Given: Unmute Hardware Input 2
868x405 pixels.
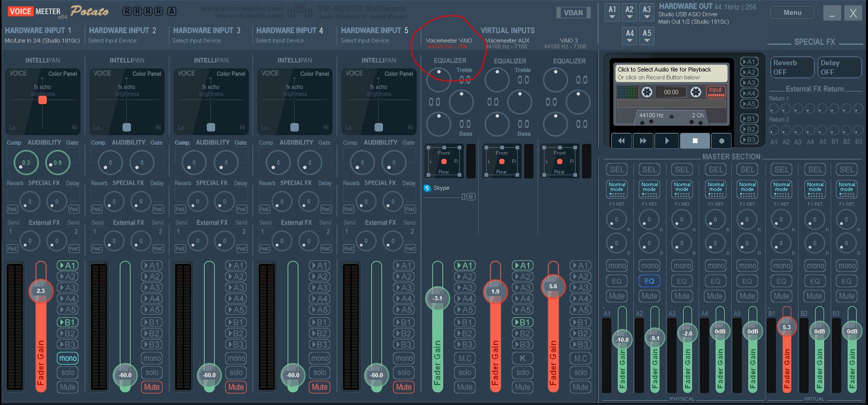Looking at the screenshot, I should coord(152,387).
